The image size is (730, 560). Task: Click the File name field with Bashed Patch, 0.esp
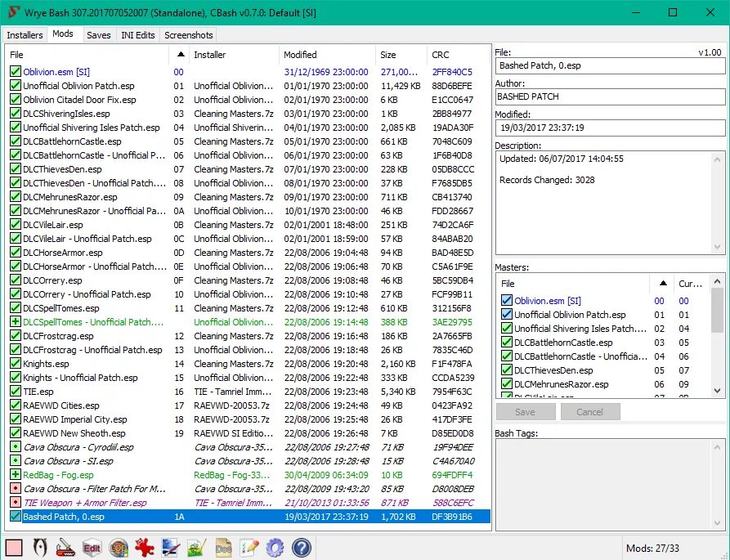point(610,65)
